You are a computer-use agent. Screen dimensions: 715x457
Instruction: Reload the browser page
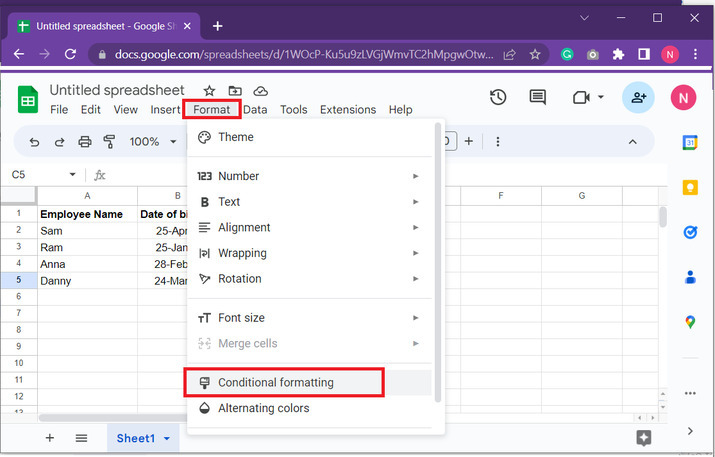click(70, 54)
